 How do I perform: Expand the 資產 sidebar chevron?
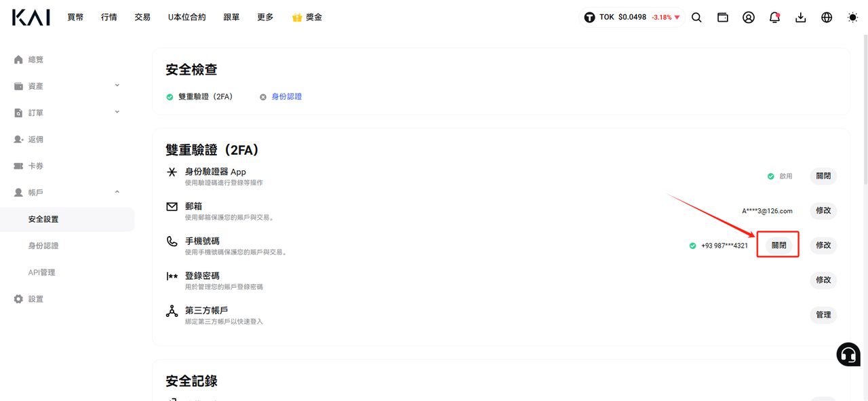[x=117, y=85]
